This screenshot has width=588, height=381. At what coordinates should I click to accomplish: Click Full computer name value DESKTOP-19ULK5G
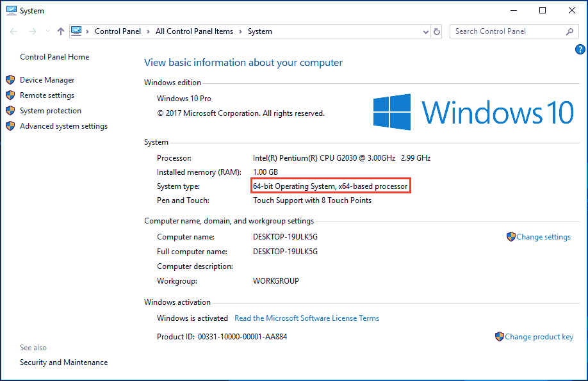coord(286,252)
